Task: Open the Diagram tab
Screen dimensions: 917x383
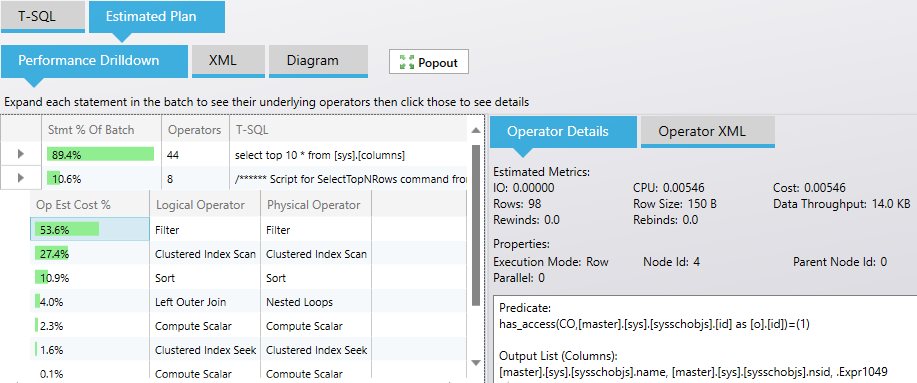Action: (318, 61)
